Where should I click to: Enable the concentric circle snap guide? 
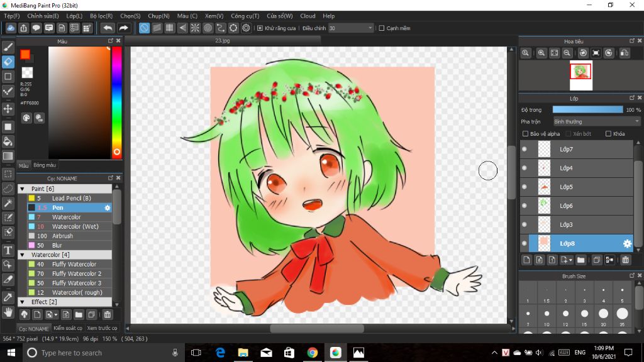coord(208,28)
